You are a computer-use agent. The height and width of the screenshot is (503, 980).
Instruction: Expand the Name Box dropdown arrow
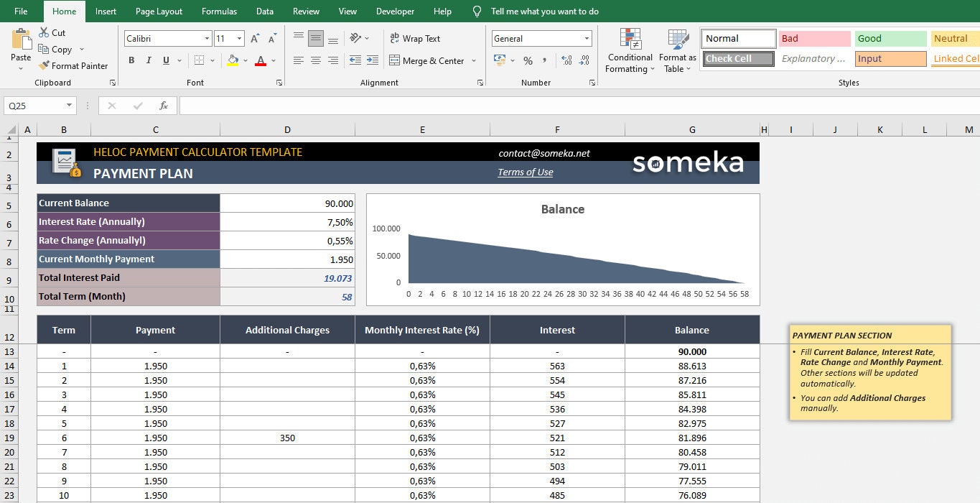point(70,106)
